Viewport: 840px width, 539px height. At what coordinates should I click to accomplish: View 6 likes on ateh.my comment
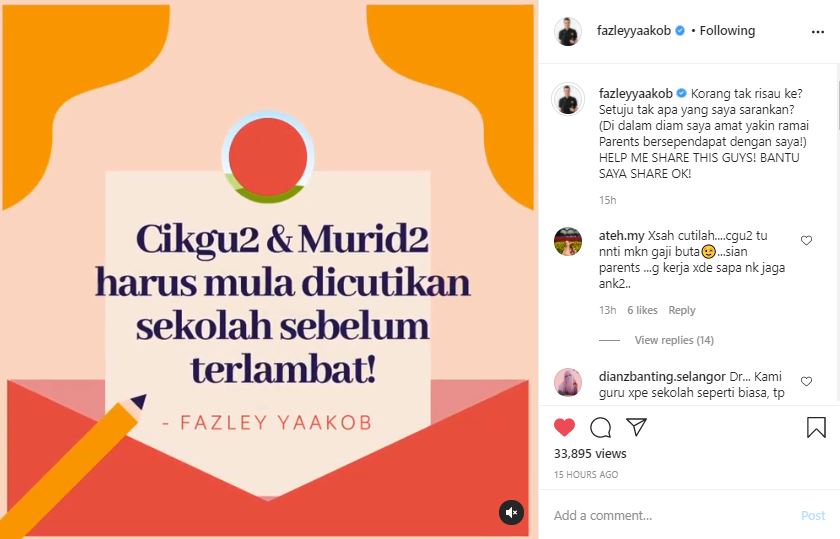click(642, 310)
